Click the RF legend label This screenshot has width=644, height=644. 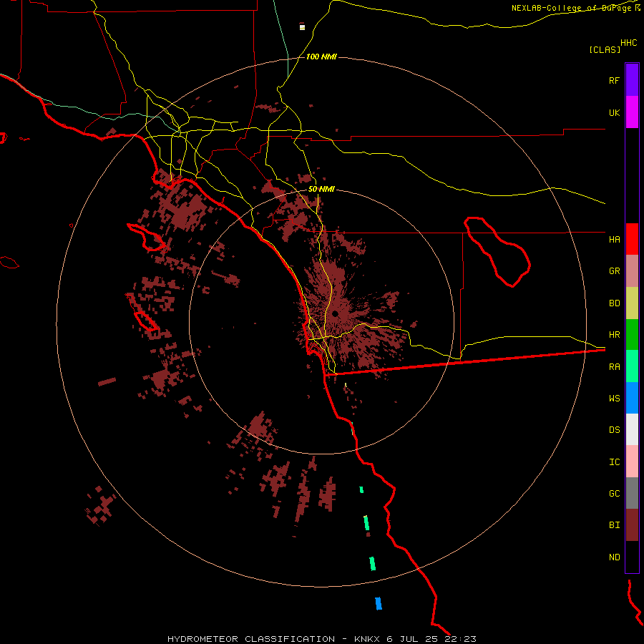(x=614, y=80)
